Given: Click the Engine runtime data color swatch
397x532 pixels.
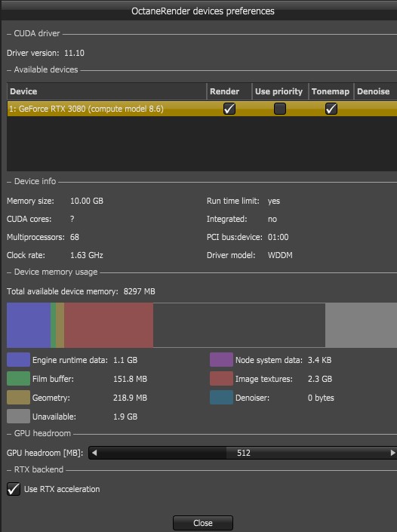Looking at the screenshot, I should click(18, 360).
